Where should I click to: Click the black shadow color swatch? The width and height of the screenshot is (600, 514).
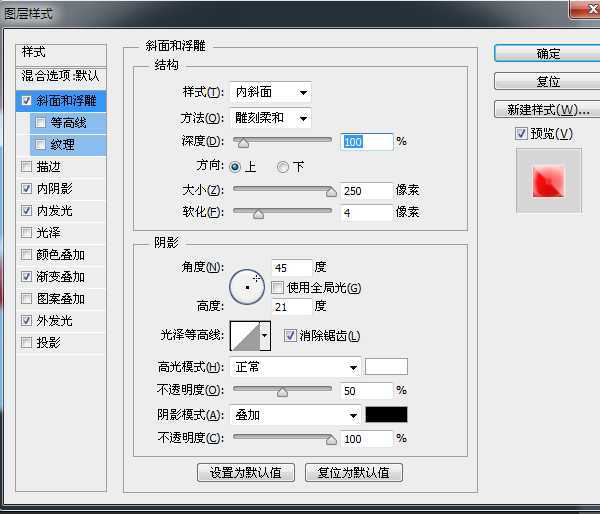pyautogui.click(x=386, y=415)
